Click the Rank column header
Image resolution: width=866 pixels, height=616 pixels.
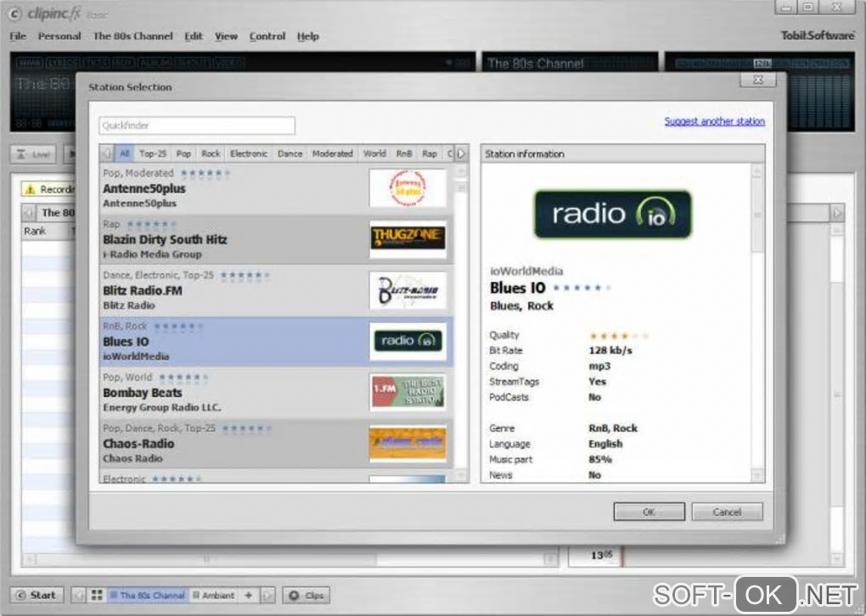tap(35, 232)
